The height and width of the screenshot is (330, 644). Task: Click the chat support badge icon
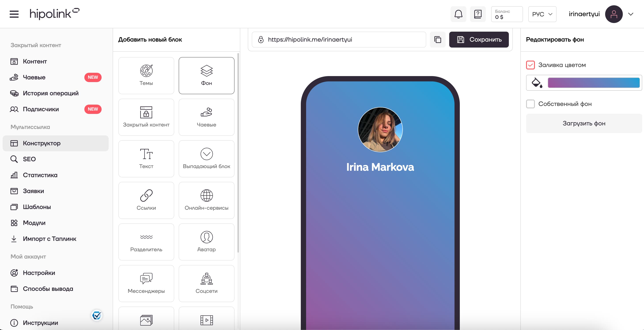97,315
